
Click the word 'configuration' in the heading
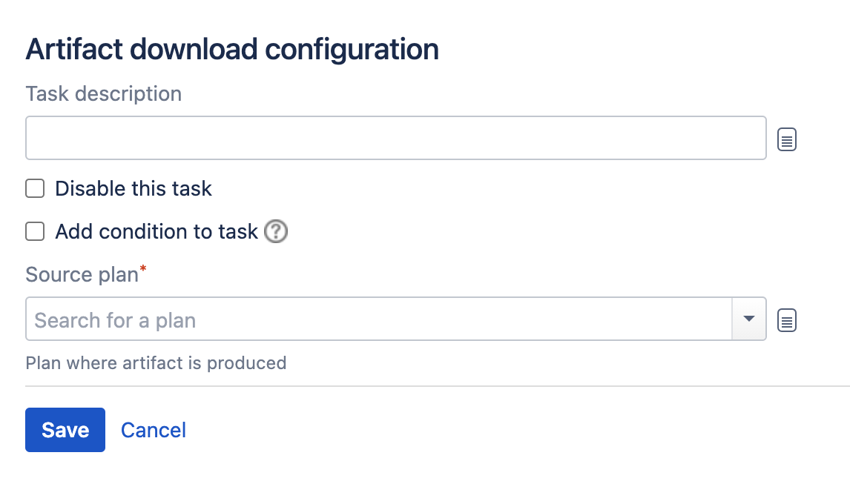[x=352, y=50]
